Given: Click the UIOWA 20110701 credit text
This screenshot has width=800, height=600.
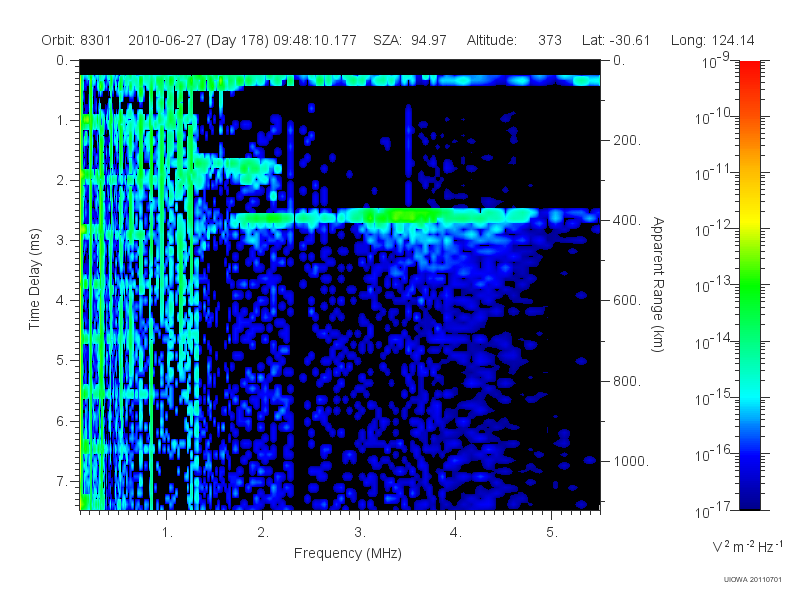Looking at the screenshot, I should tap(753, 579).
